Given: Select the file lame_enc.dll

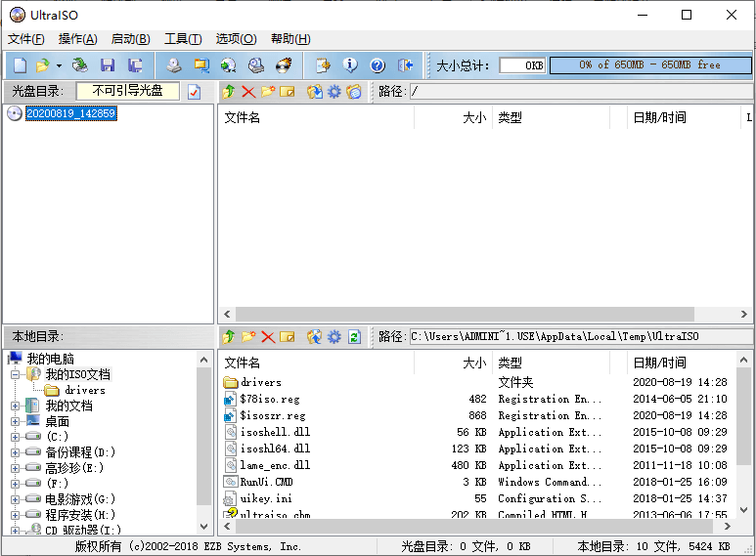Looking at the screenshot, I should pos(275,465).
